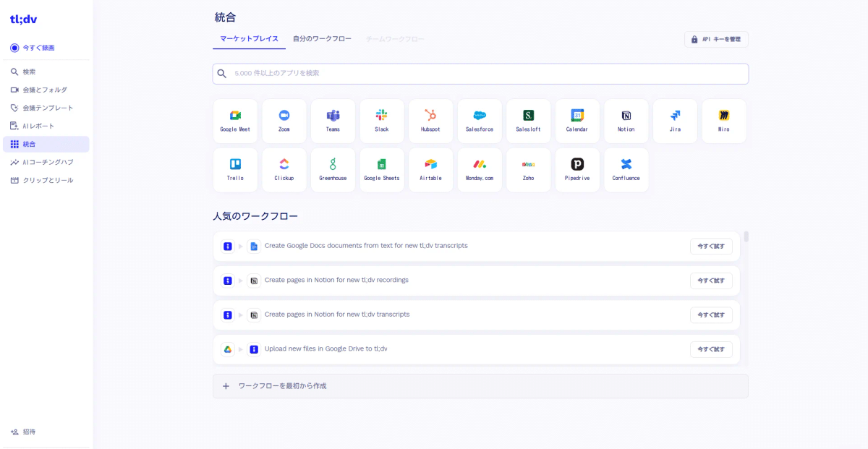Select the Pipedrive integration
The image size is (868, 449).
577,170
